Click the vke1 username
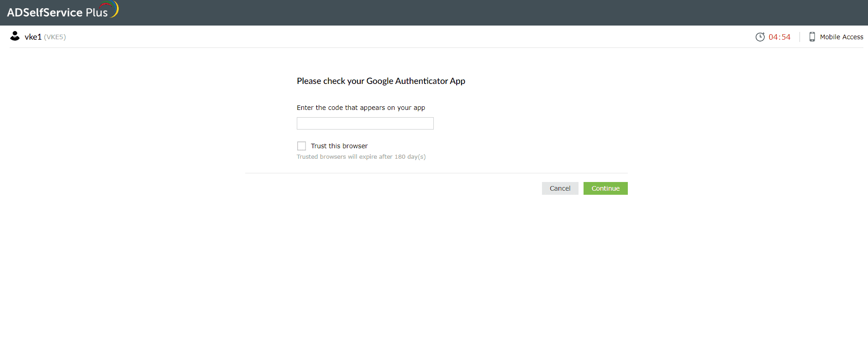 coord(33,37)
